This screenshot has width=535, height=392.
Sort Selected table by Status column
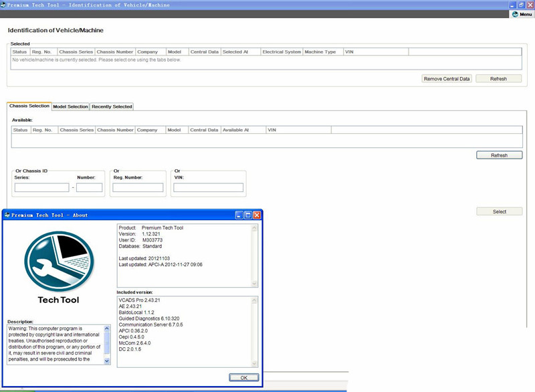point(20,52)
